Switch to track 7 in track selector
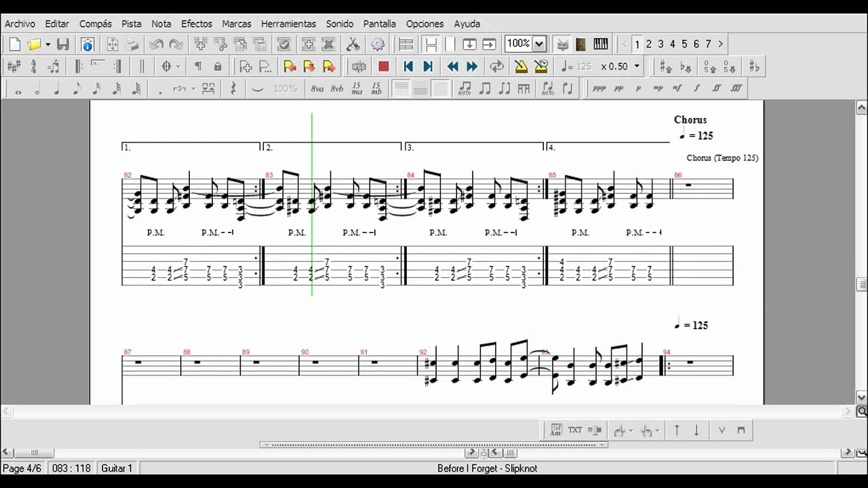Screen dimensions: 868x488 tap(708, 44)
